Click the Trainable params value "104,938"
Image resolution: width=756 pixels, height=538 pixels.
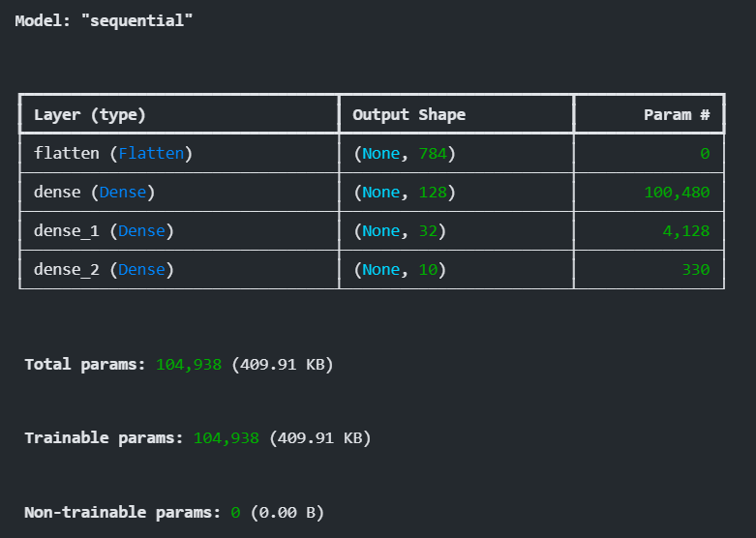tap(227, 438)
